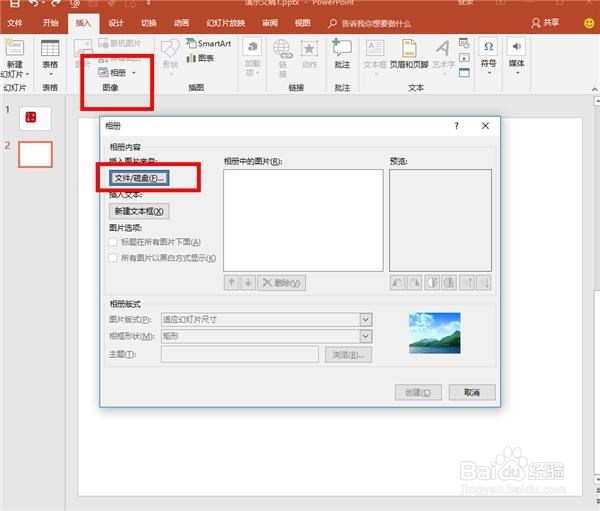600x511 pixels.
Task: Click the File/Disk (文件/磁盘) button
Action: (x=139, y=178)
